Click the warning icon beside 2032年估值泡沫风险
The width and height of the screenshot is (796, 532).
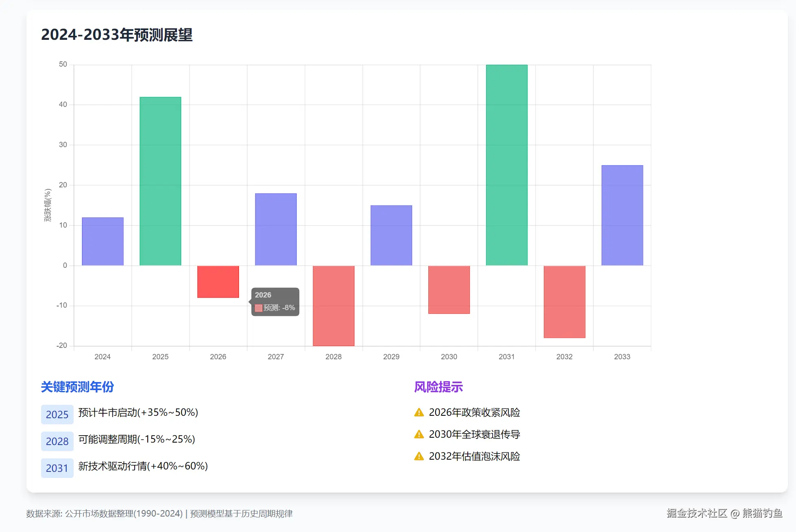tap(418, 456)
